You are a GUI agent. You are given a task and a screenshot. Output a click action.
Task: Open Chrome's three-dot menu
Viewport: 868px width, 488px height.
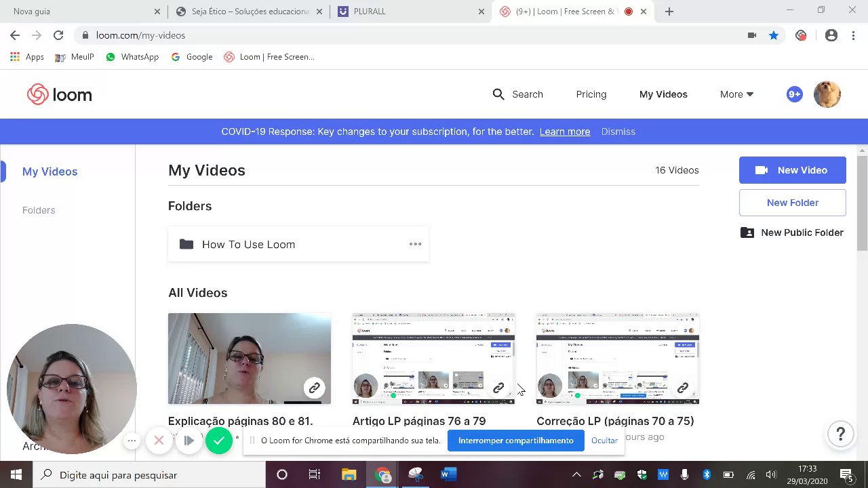[853, 35]
